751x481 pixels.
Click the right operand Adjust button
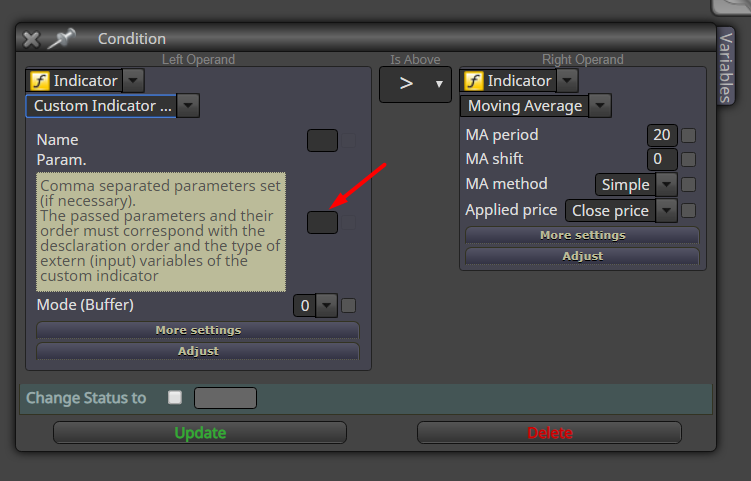[x=582, y=256]
